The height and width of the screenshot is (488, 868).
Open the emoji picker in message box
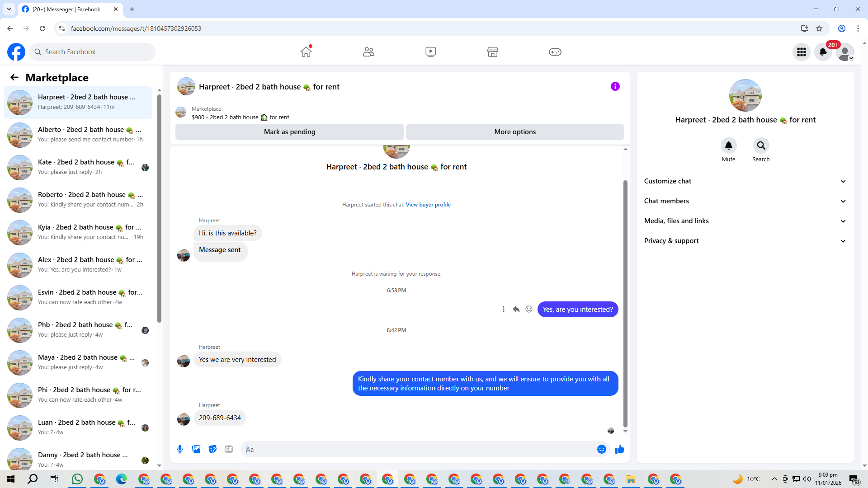(x=602, y=449)
